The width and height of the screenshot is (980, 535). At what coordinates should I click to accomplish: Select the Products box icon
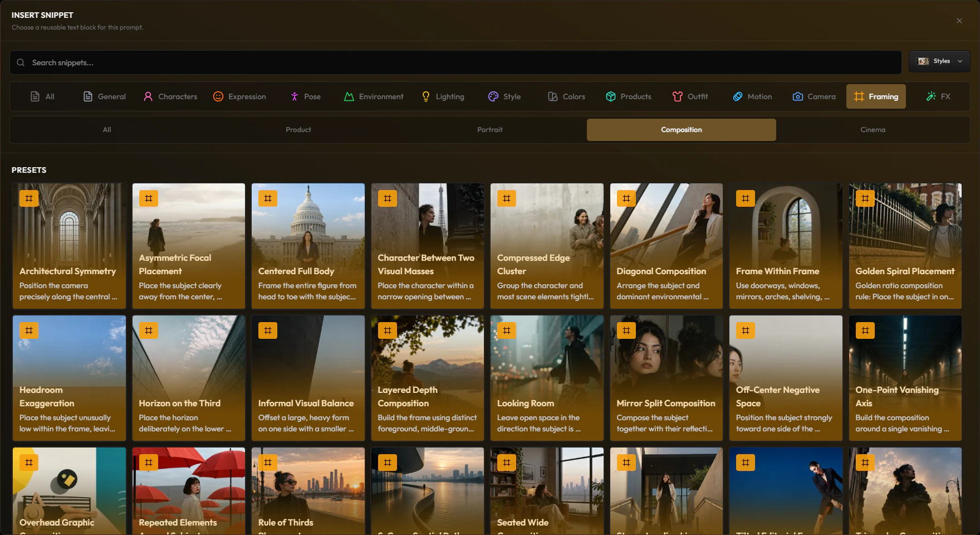point(611,96)
